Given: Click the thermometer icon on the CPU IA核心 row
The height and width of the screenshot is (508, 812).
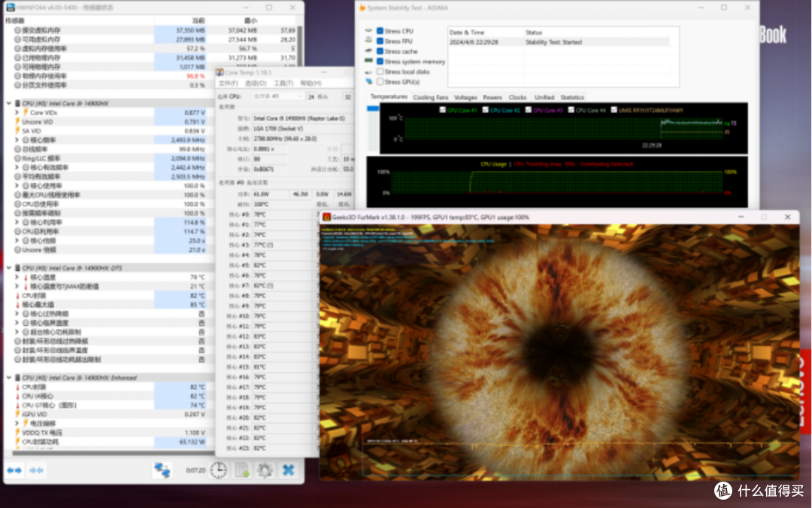Looking at the screenshot, I should tap(17, 396).
